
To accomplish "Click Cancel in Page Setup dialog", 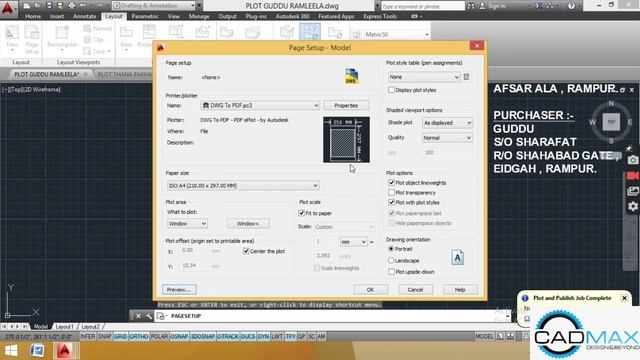I will coord(415,289).
